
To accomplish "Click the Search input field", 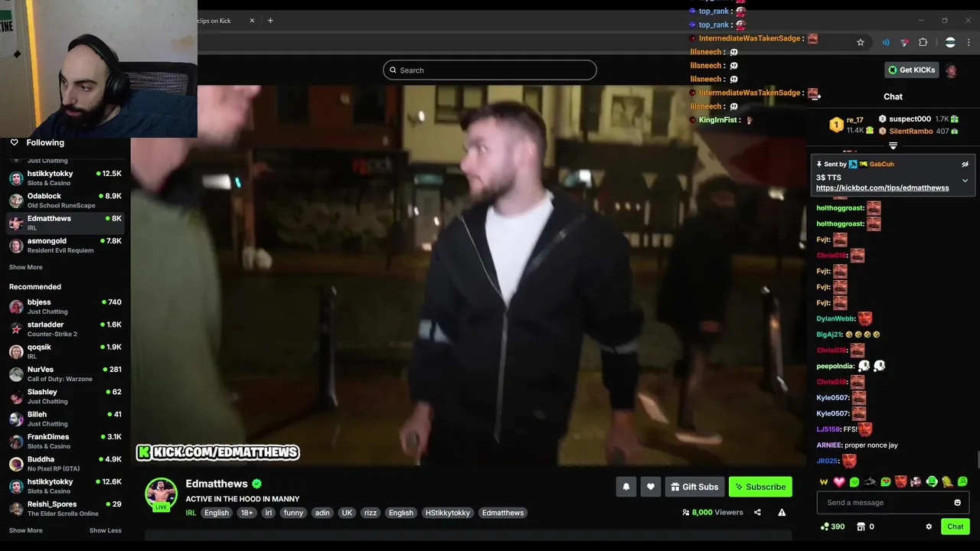I will click(490, 70).
